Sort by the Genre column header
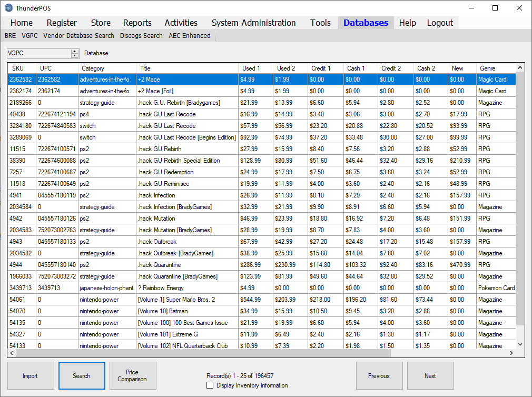The height and width of the screenshot is (397, 532). 496,68
